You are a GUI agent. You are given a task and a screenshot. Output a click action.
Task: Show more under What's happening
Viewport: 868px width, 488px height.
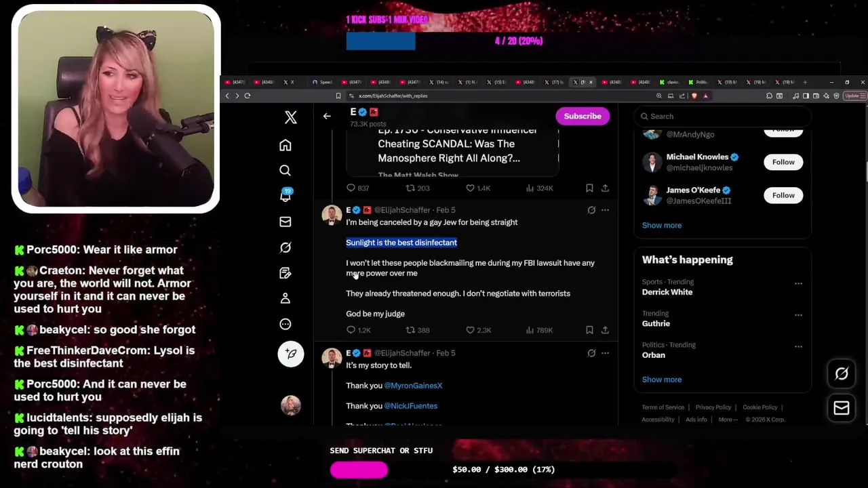tap(662, 380)
